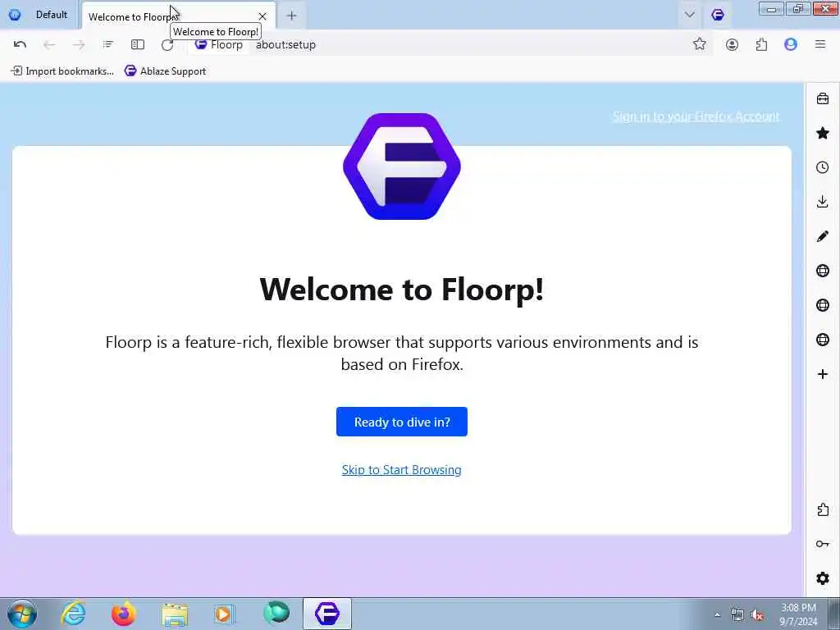Viewport: 840px width, 630px height.
Task: Go back with the back arrow
Action: pyautogui.click(x=49, y=44)
